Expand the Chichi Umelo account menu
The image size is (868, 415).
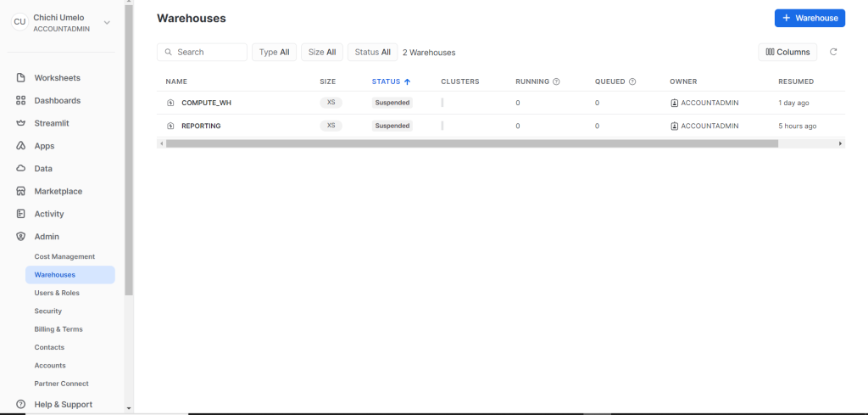pyautogui.click(x=107, y=23)
